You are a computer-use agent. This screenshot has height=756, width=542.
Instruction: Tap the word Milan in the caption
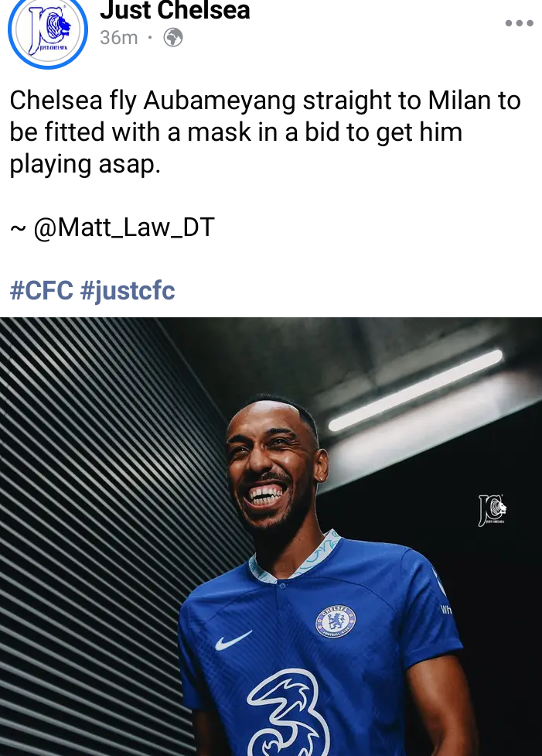point(459,101)
